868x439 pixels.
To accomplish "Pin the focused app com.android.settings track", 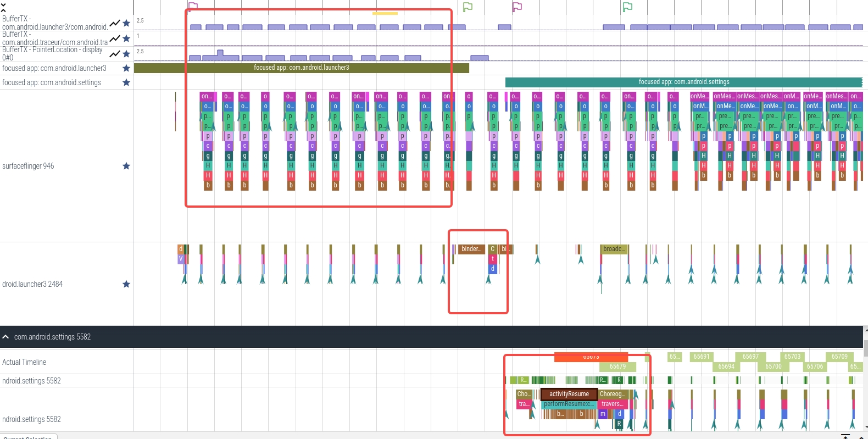I will pos(126,82).
